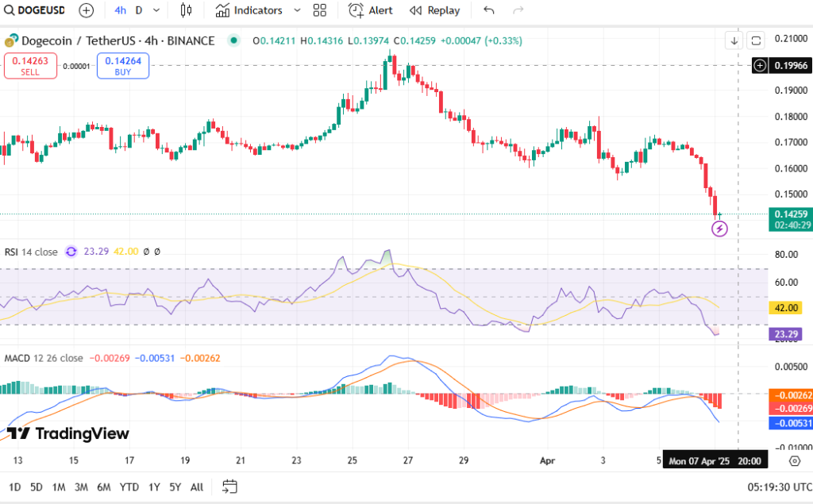Screen dimensions: 813x504
Task: Select the RSI 14 close indicator label
Action: [x=31, y=252]
